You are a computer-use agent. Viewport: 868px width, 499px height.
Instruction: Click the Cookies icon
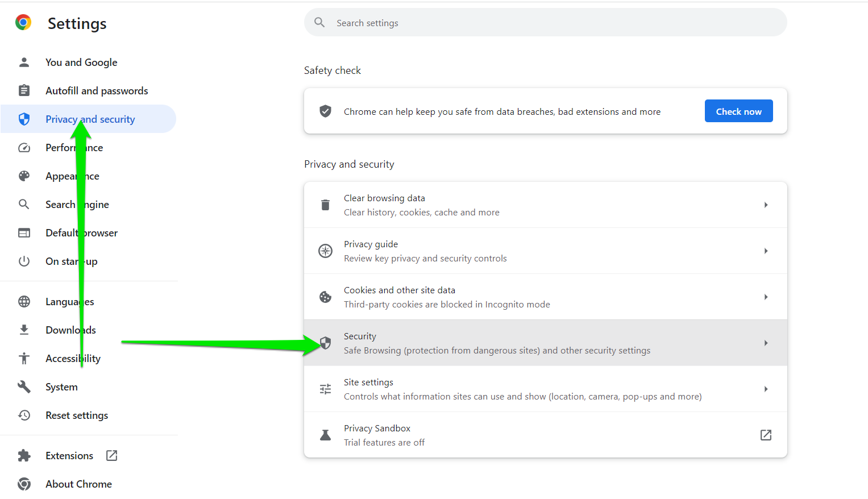point(325,297)
